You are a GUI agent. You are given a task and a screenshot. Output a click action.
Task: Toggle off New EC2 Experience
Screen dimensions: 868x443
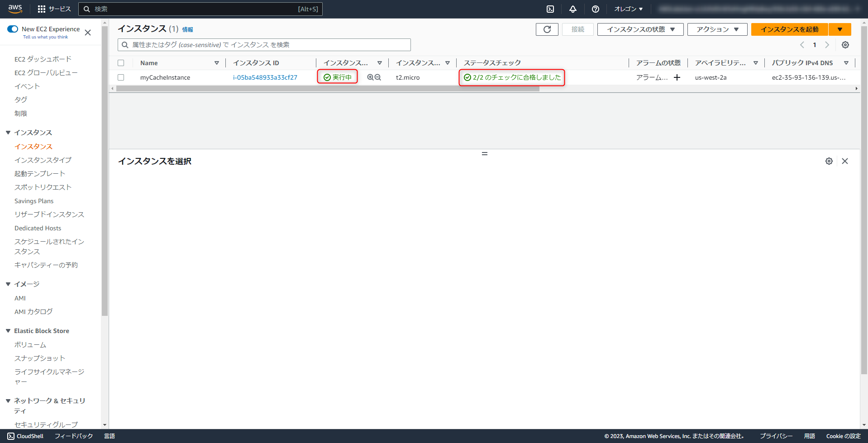coord(12,29)
